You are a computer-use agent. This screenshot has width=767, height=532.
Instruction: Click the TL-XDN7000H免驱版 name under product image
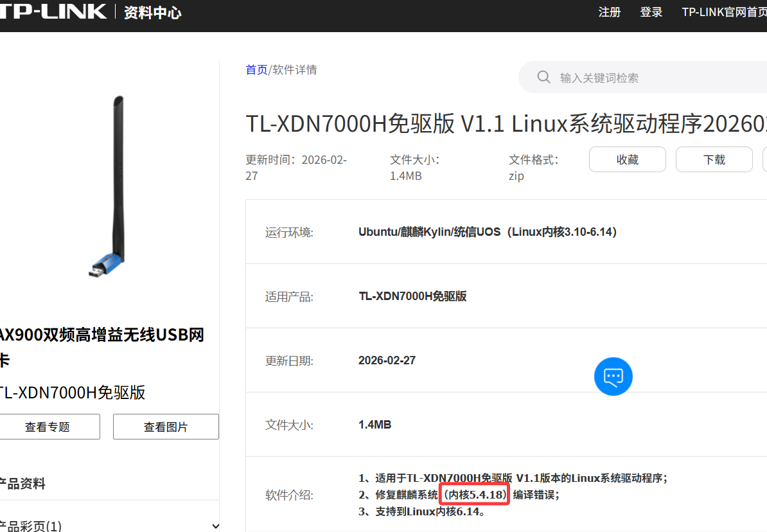72,392
